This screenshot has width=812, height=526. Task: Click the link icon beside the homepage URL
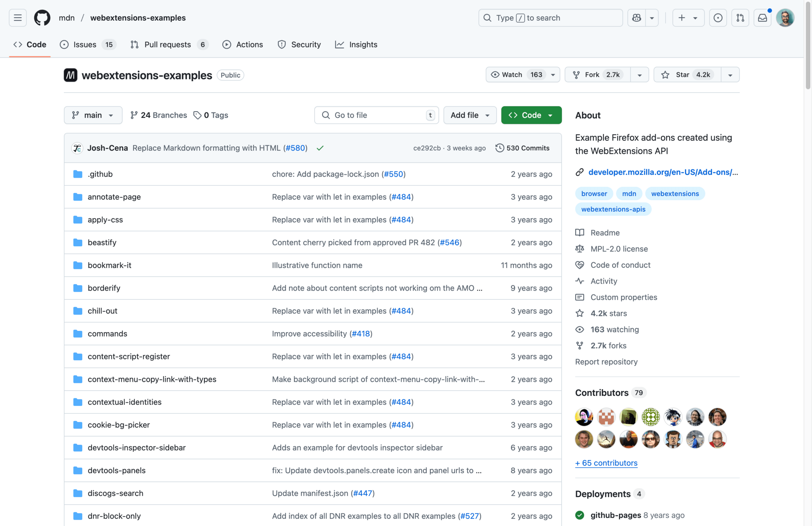pos(579,172)
